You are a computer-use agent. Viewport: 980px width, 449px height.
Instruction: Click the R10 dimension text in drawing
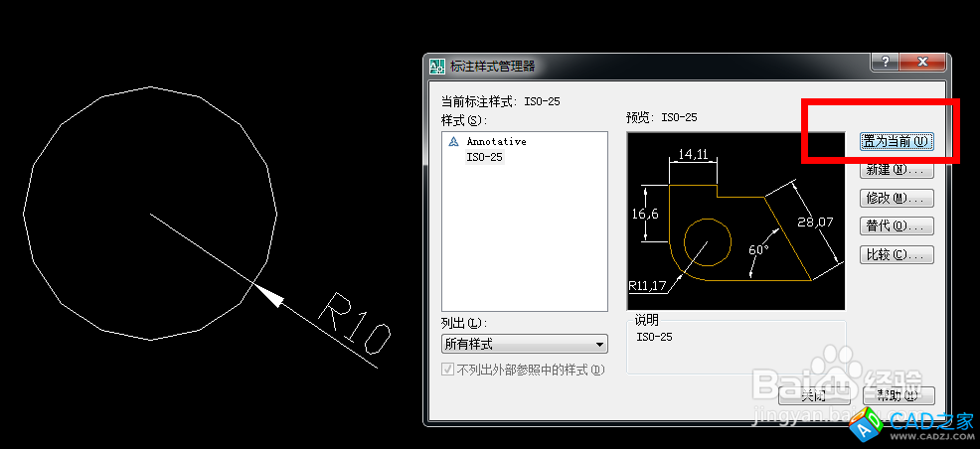[353, 324]
